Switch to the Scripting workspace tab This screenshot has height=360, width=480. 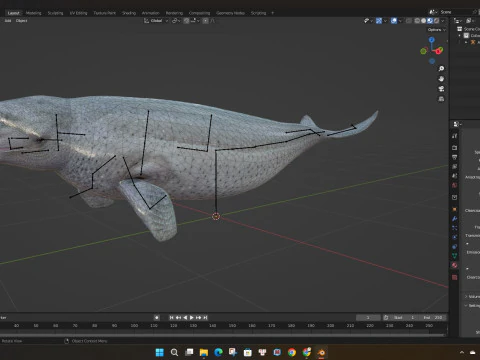tap(258, 13)
